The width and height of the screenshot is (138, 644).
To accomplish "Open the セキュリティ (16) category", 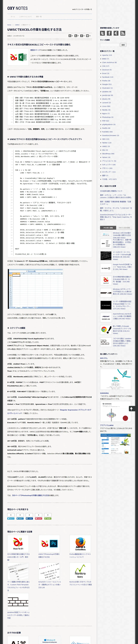I will [x=109, y=165].
